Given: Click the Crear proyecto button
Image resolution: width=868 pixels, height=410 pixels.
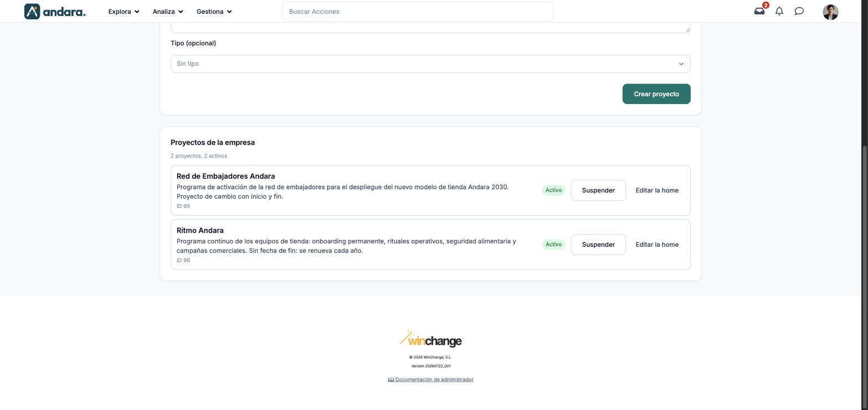Looking at the screenshot, I should coord(657,94).
